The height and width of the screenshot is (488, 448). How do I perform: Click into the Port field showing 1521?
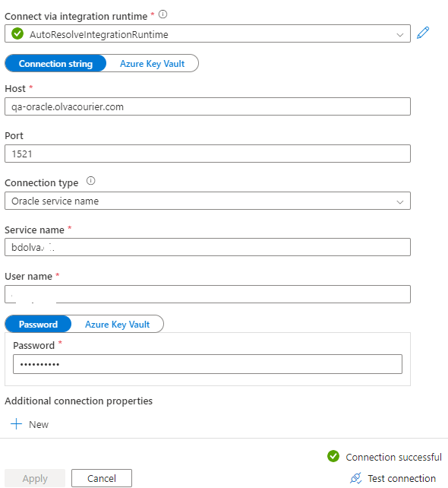(x=207, y=154)
